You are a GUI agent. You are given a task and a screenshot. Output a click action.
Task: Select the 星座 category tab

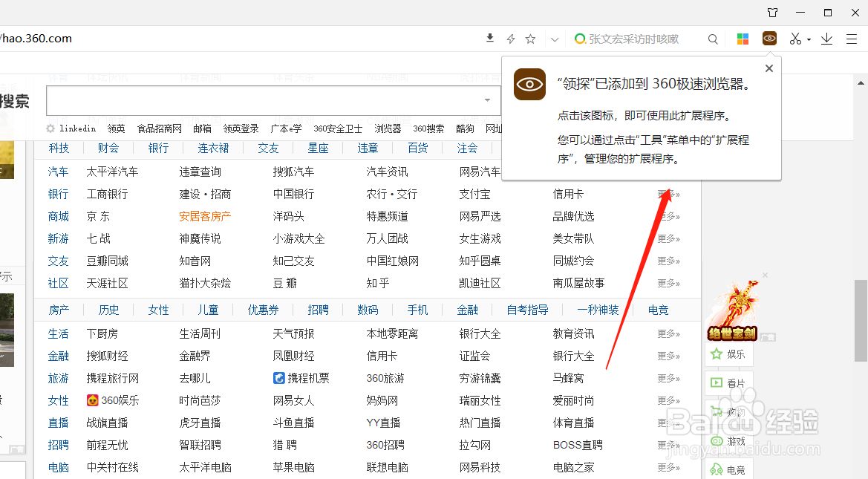pyautogui.click(x=319, y=148)
